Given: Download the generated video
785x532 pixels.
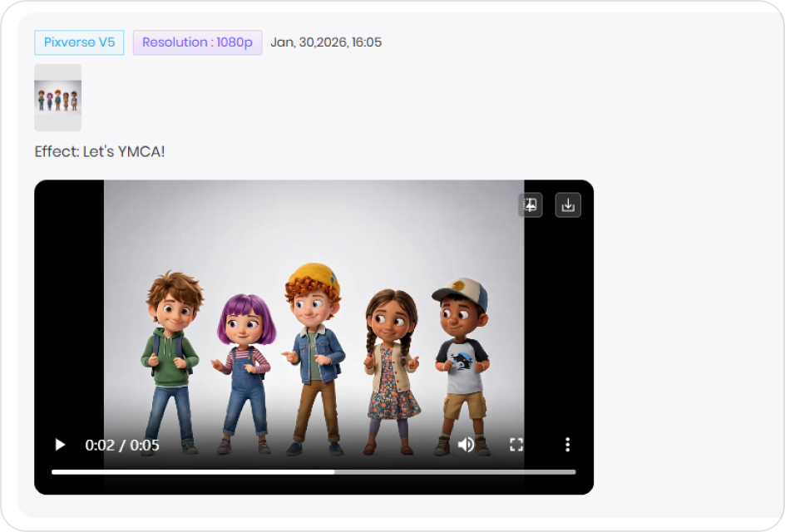Looking at the screenshot, I should (x=568, y=204).
